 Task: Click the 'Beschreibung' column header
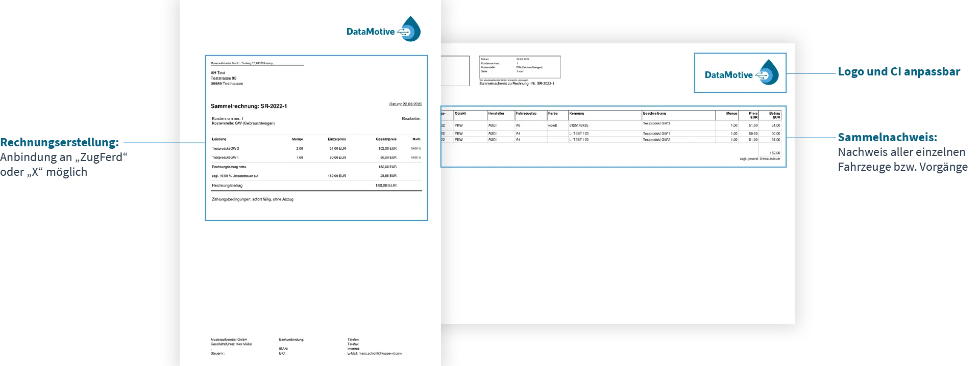654,114
